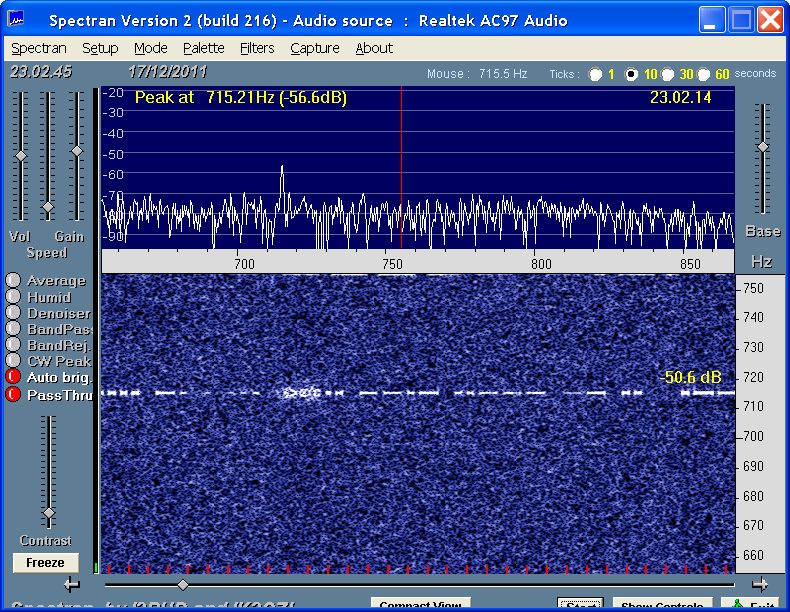The height and width of the screenshot is (612, 790).
Task: Click '660' on the waterfall vertical scale
Action: [753, 555]
